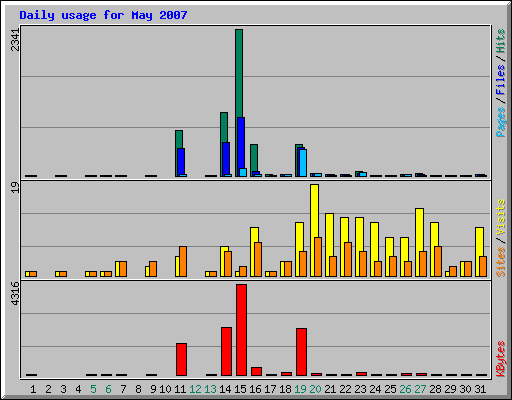Select the orange Sites bar for day 20

click(318, 257)
